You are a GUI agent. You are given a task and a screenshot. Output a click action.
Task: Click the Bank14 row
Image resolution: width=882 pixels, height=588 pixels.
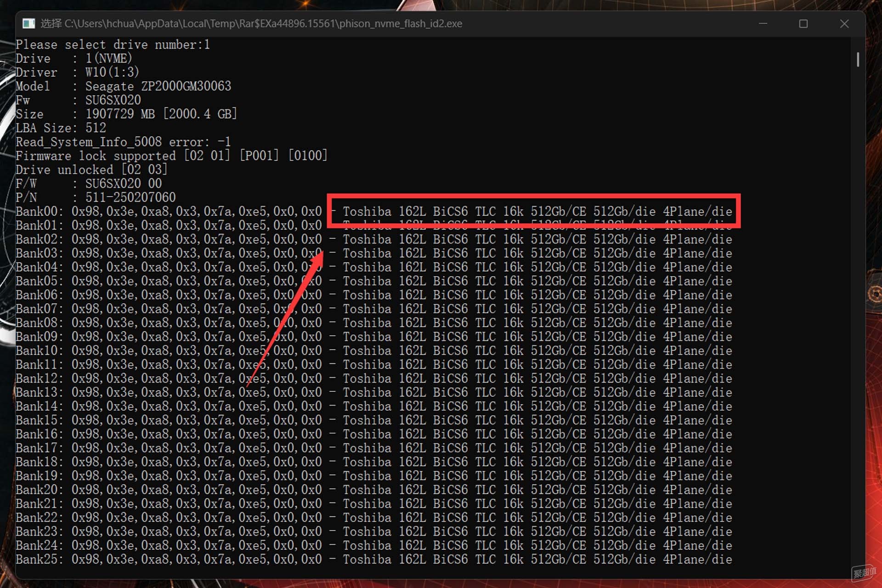(x=374, y=406)
